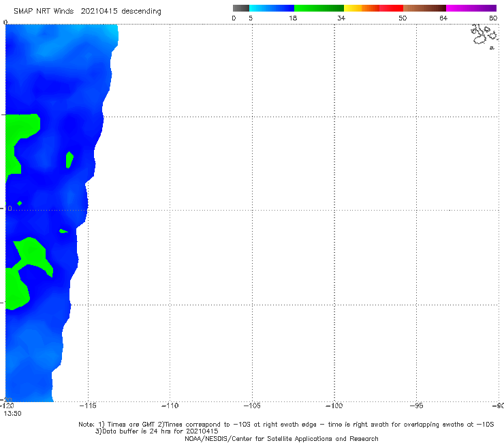Click the magenta-purple segment of the color bar
The image size is (504, 443).
[471, 8]
